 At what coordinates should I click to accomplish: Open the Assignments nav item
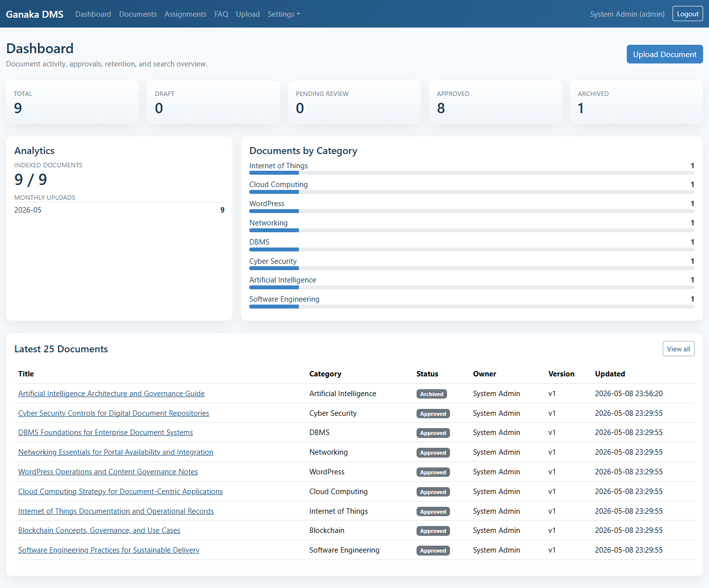(x=186, y=14)
